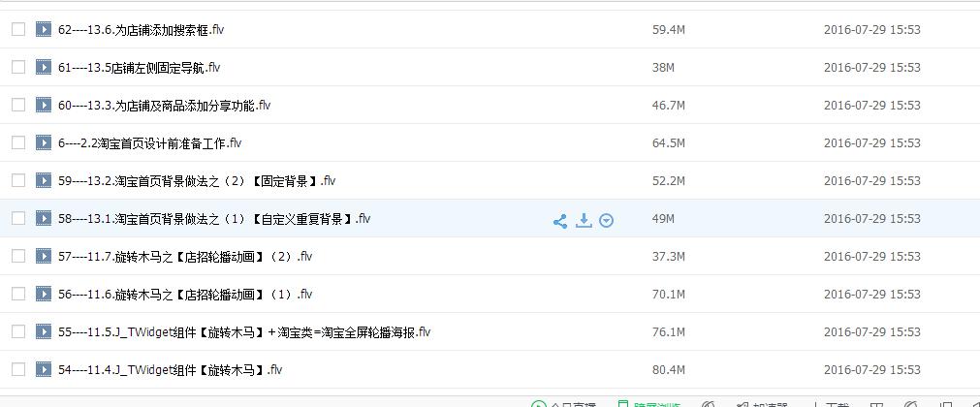Image resolution: width=980 pixels, height=407 pixels.
Task: Open file 6----2.2 Taobao homepage preparation
Action: (149, 143)
